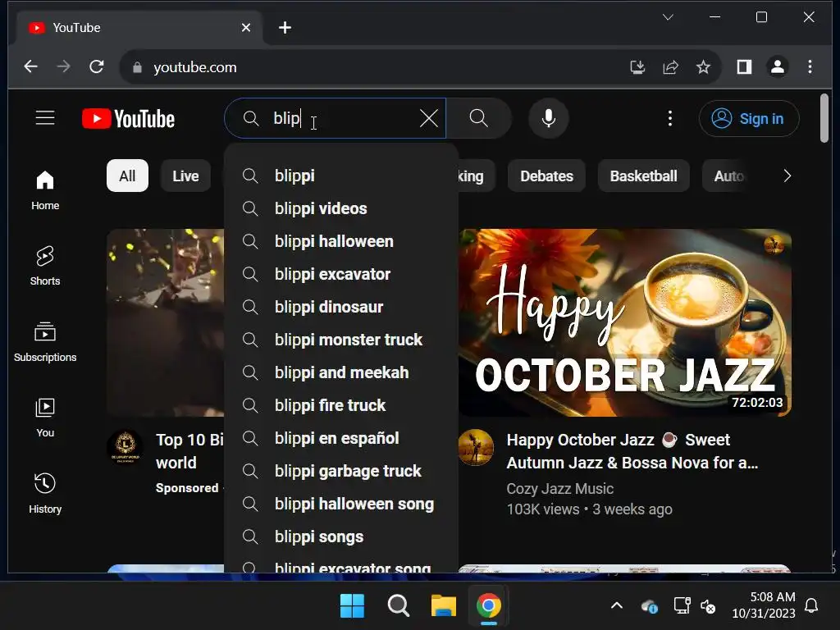The height and width of the screenshot is (630, 840).
Task: Open File Explorer from the taskbar
Action: pyautogui.click(x=444, y=606)
